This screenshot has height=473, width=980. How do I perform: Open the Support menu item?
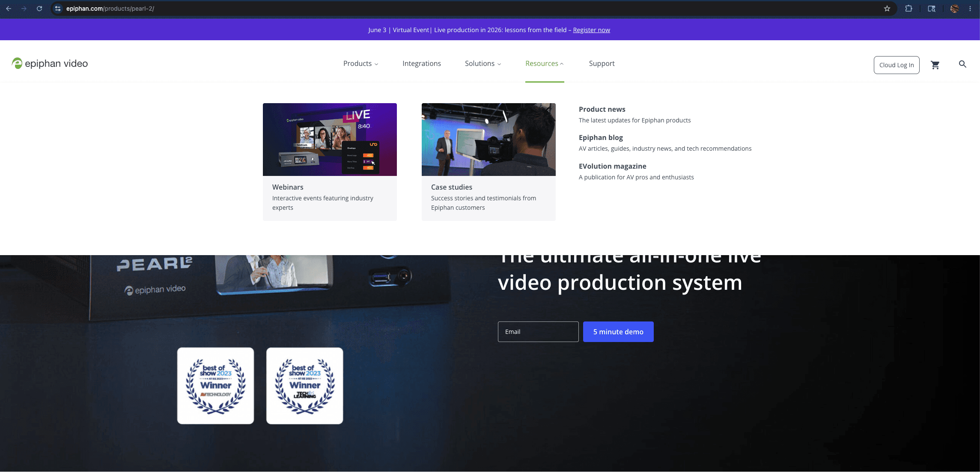(x=602, y=63)
